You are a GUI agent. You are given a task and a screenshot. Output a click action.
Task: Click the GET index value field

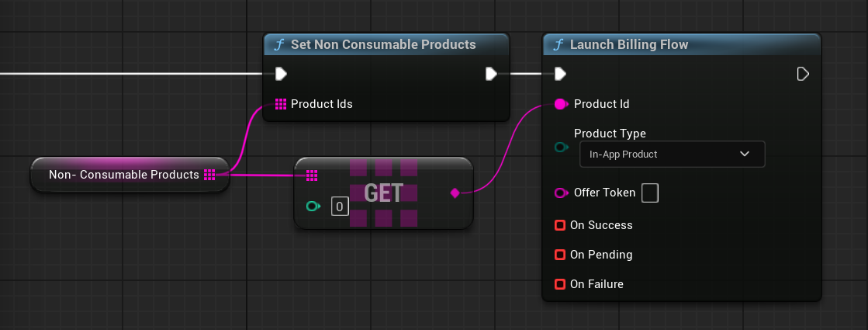339,206
